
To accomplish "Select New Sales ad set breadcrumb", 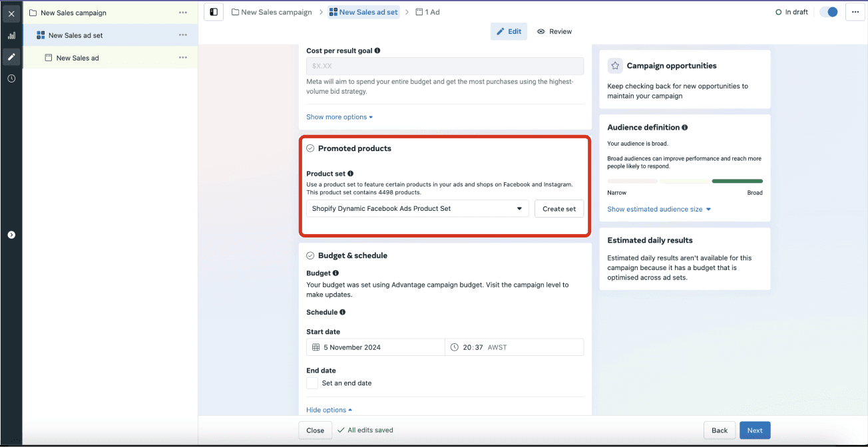I will coord(363,12).
